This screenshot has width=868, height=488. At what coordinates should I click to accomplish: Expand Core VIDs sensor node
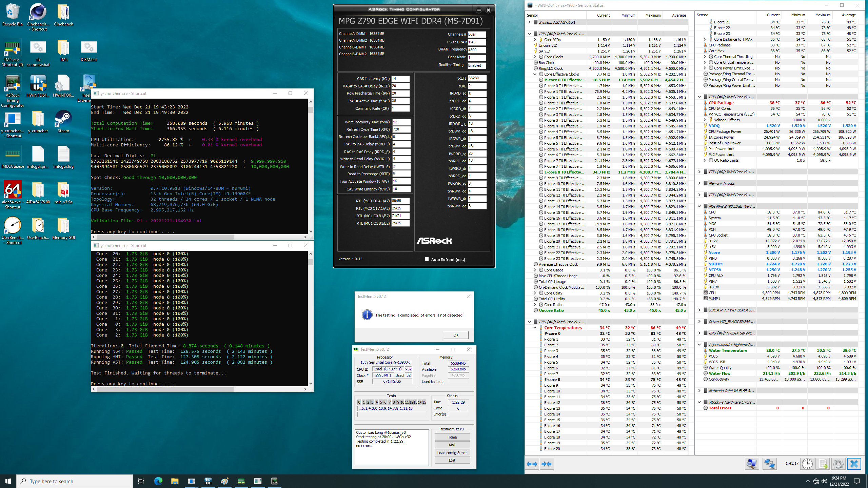click(535, 40)
